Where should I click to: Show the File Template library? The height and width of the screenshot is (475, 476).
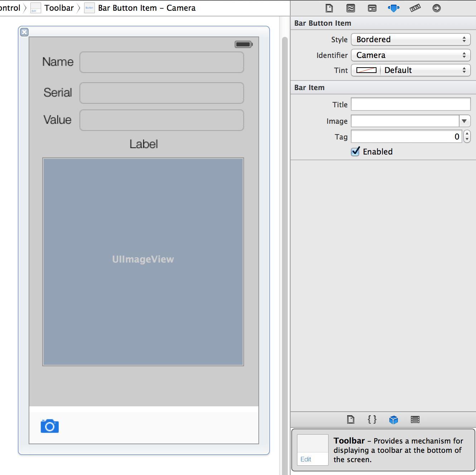click(x=351, y=419)
